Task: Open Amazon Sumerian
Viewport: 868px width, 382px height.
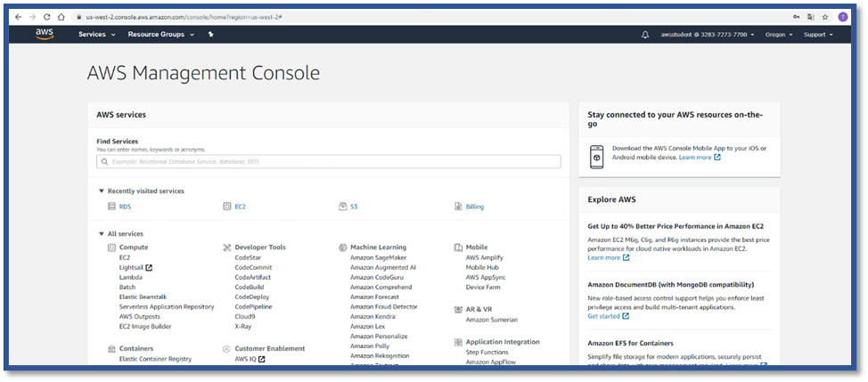Action: 492,320
